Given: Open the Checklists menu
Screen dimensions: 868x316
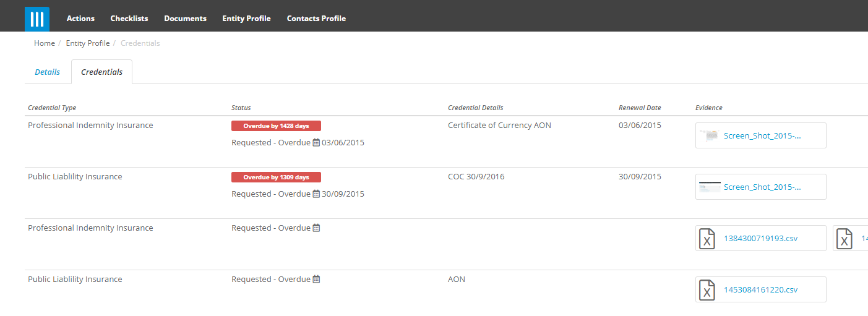Looking at the screenshot, I should tap(129, 19).
